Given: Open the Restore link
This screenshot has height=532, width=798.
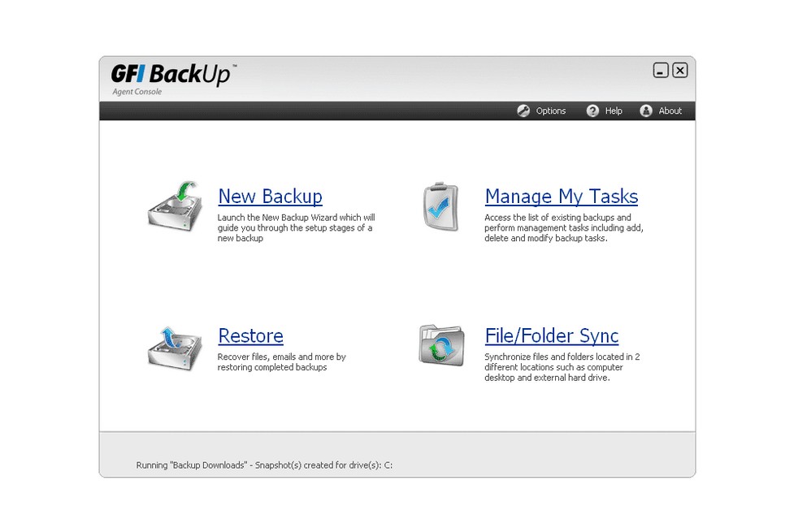Looking at the screenshot, I should pyautogui.click(x=250, y=335).
